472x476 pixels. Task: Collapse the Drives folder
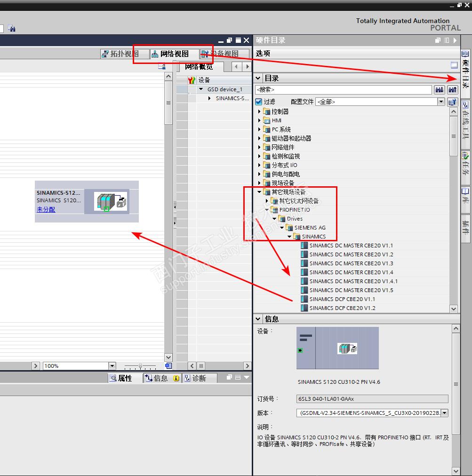(274, 219)
